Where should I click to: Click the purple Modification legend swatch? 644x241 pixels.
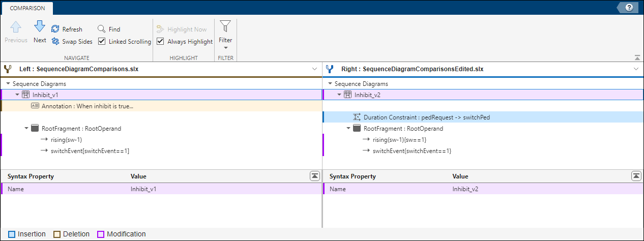pos(101,234)
